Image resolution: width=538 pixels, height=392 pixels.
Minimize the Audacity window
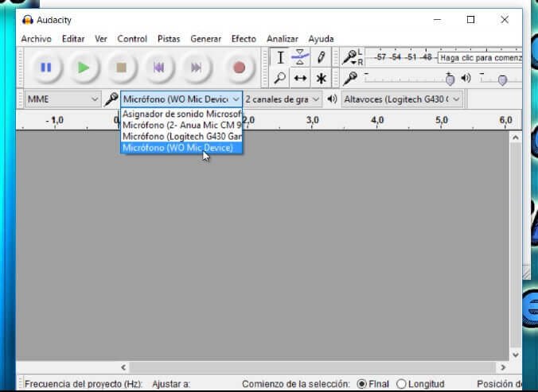[x=437, y=20]
